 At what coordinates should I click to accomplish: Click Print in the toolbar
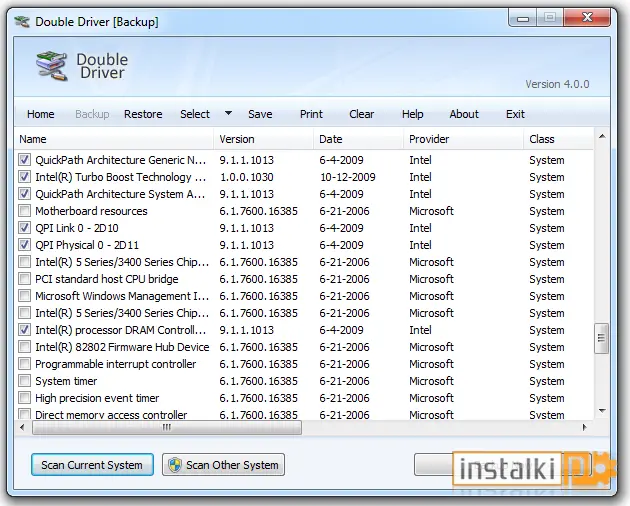(x=311, y=114)
